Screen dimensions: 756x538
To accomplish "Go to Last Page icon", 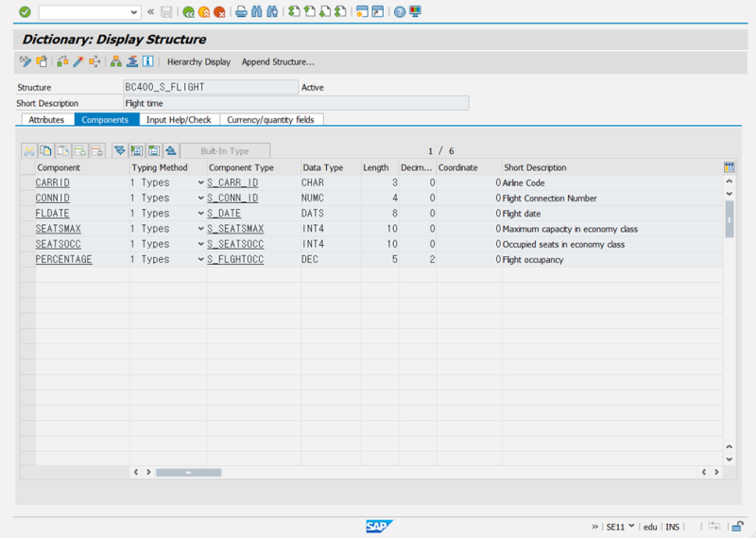I will click(340, 11).
